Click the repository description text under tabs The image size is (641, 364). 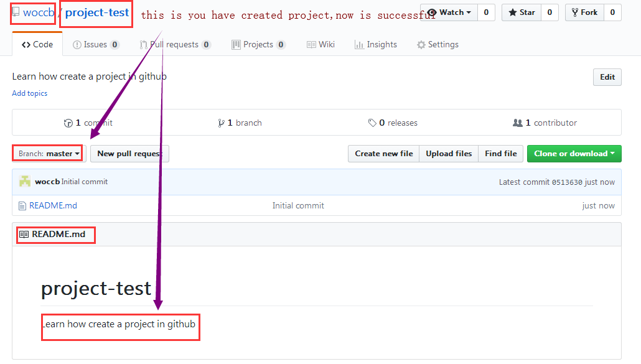pos(90,77)
